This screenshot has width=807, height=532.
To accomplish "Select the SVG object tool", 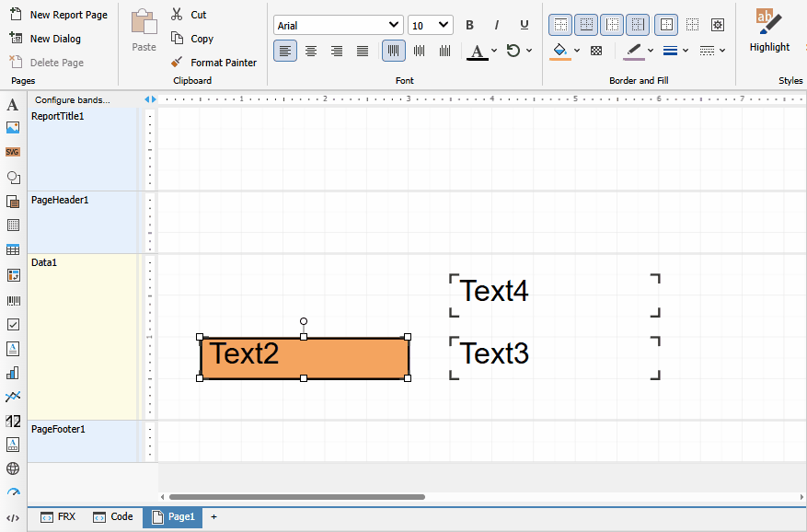I will point(13,152).
